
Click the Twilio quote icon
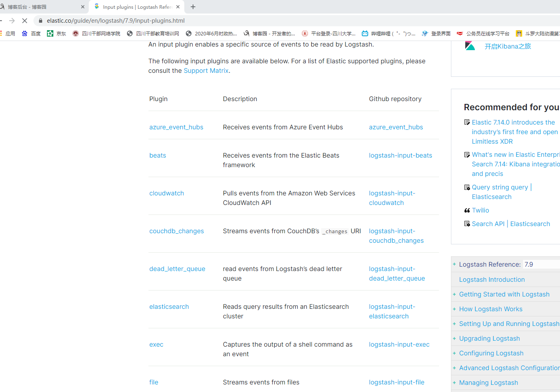(x=467, y=211)
